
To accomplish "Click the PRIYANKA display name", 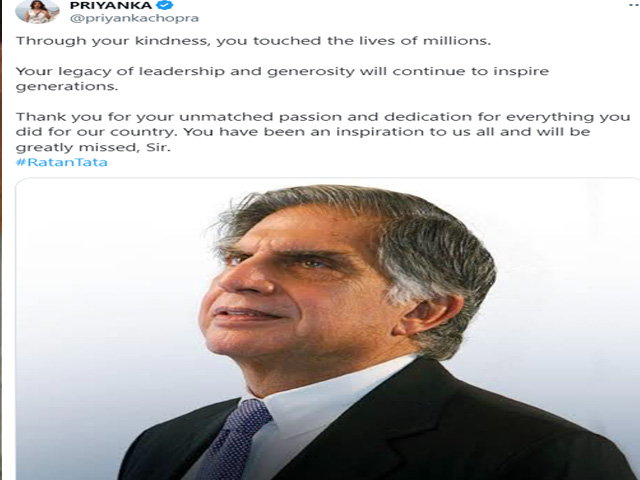I will pos(111,5).
